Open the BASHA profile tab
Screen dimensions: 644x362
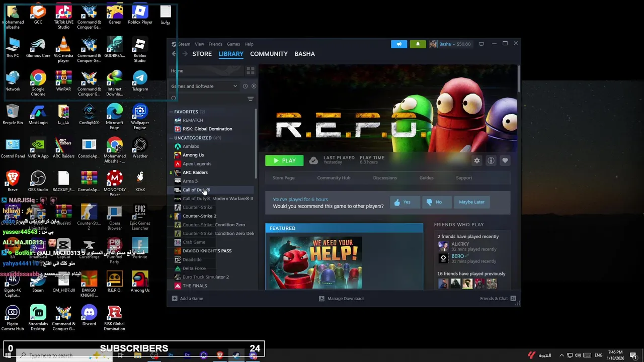tap(304, 54)
